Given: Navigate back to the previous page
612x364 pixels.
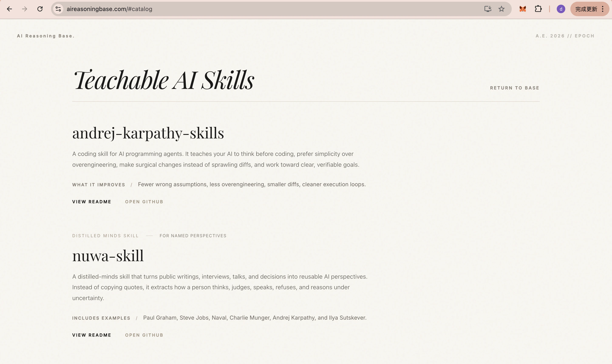Looking at the screenshot, I should (10, 9).
